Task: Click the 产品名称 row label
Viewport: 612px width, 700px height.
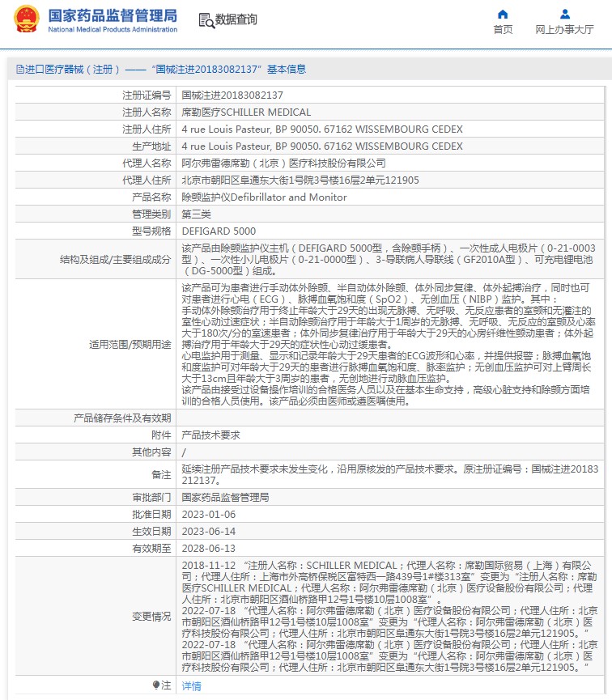Action: [151, 197]
